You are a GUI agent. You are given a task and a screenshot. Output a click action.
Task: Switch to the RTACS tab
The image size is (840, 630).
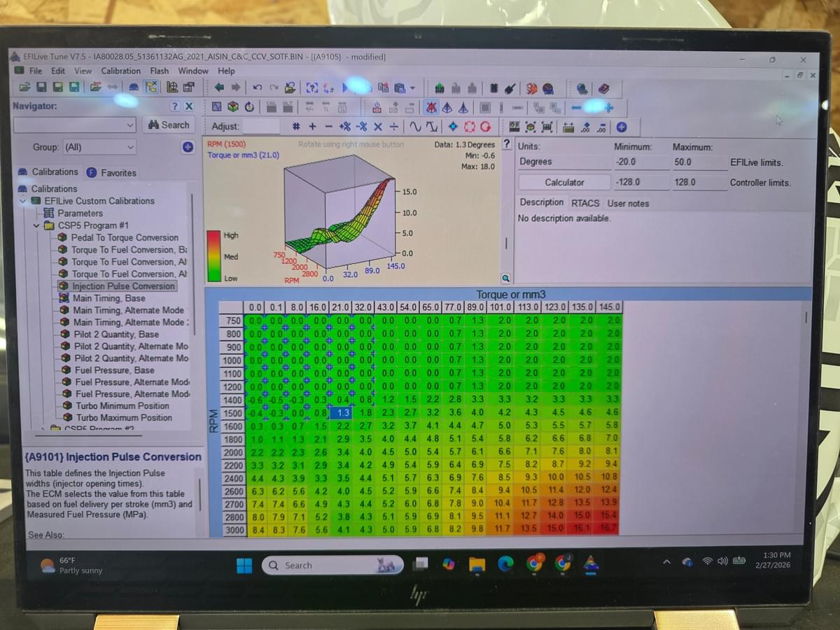pyautogui.click(x=585, y=203)
